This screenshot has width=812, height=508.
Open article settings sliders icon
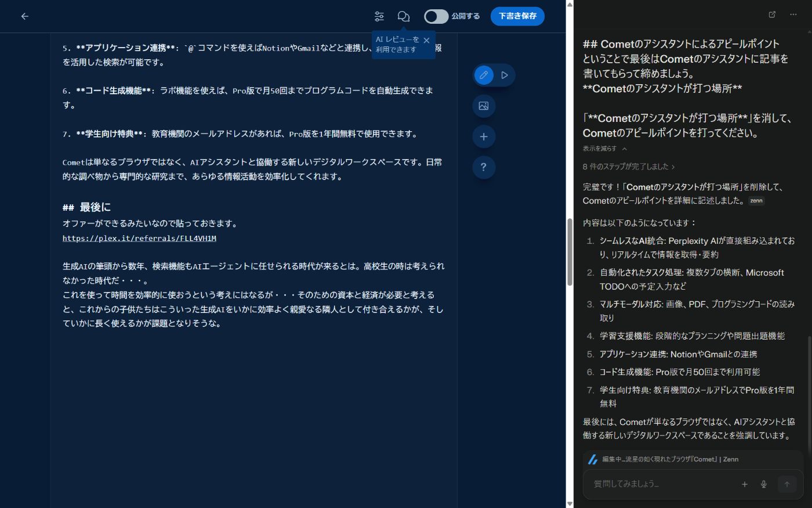pyautogui.click(x=379, y=16)
